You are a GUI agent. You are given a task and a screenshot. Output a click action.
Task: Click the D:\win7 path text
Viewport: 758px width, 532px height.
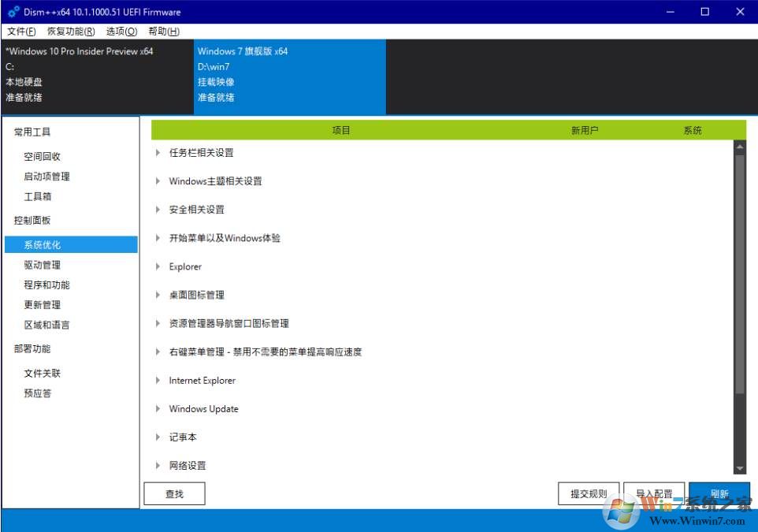click(x=214, y=67)
